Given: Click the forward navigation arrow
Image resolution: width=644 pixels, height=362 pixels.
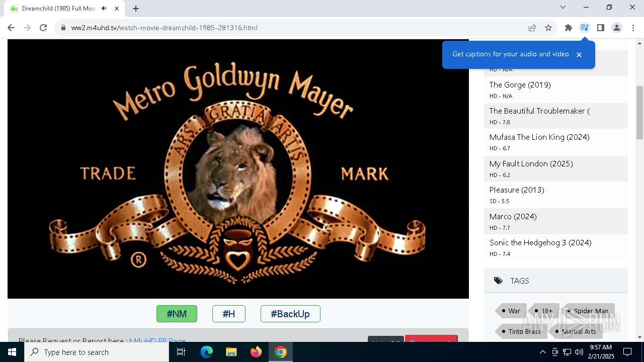Looking at the screenshot, I should (27, 28).
